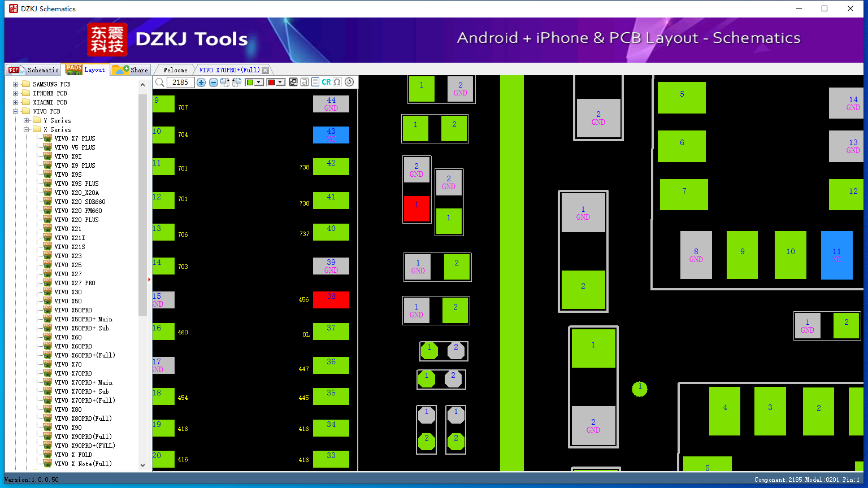Click the red side-panel collapse arrow
The width and height of the screenshot is (868, 488).
tap(149, 279)
